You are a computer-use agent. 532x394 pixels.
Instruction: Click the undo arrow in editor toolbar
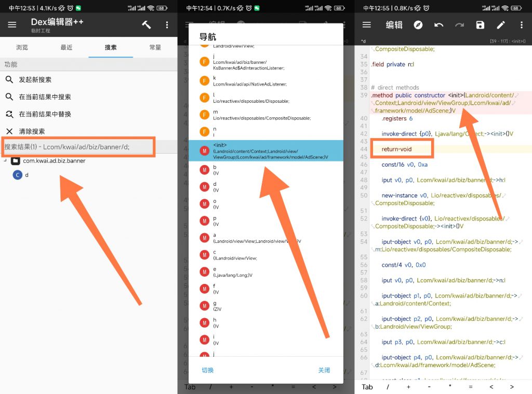click(x=439, y=25)
